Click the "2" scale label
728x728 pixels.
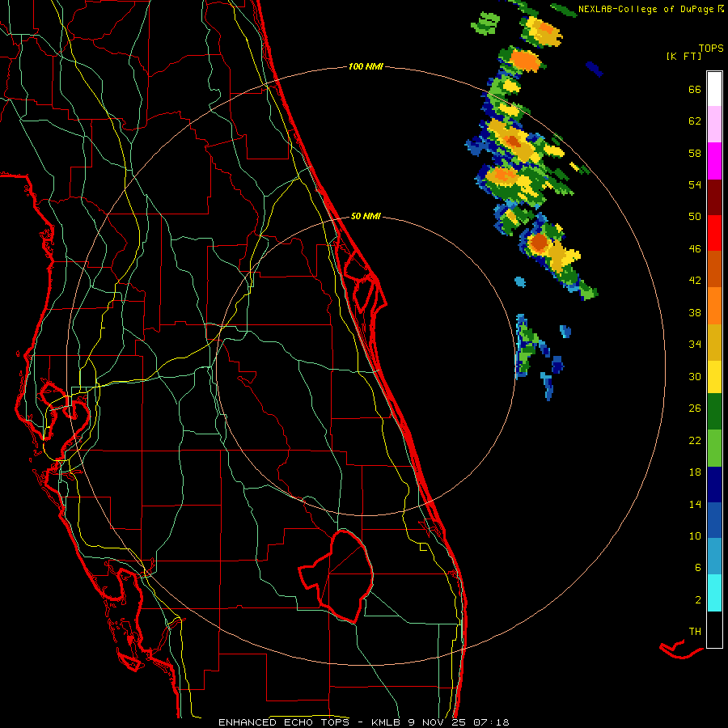698,600
